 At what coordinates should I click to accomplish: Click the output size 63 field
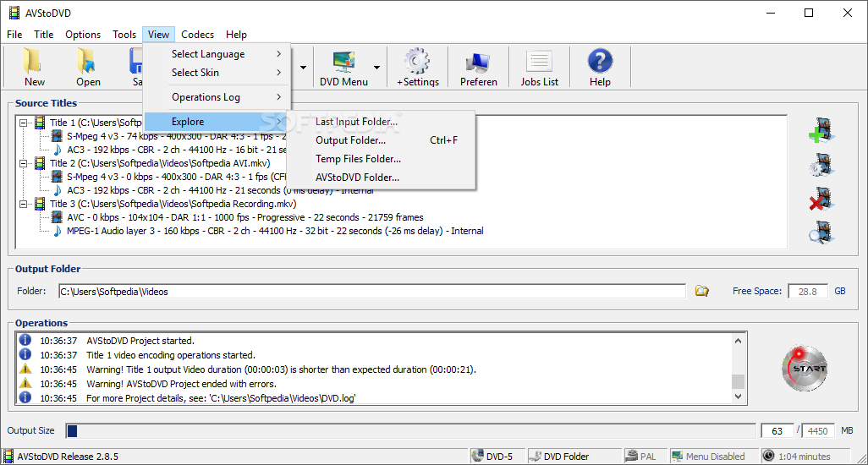[x=777, y=430]
